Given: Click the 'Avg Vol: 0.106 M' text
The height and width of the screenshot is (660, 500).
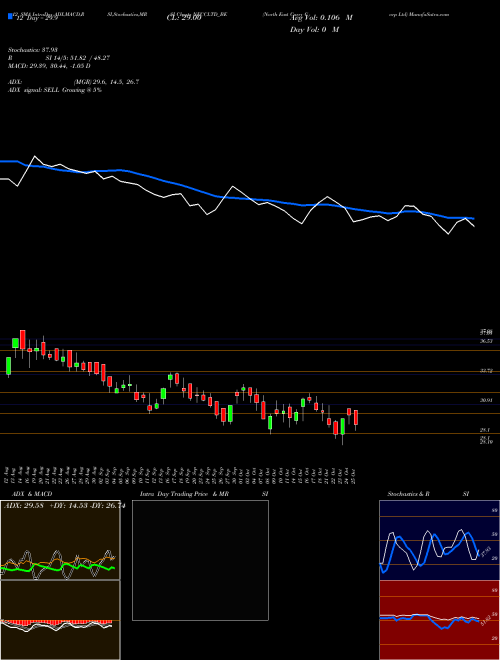Looking at the screenshot, I should pyautogui.click(x=321, y=18).
